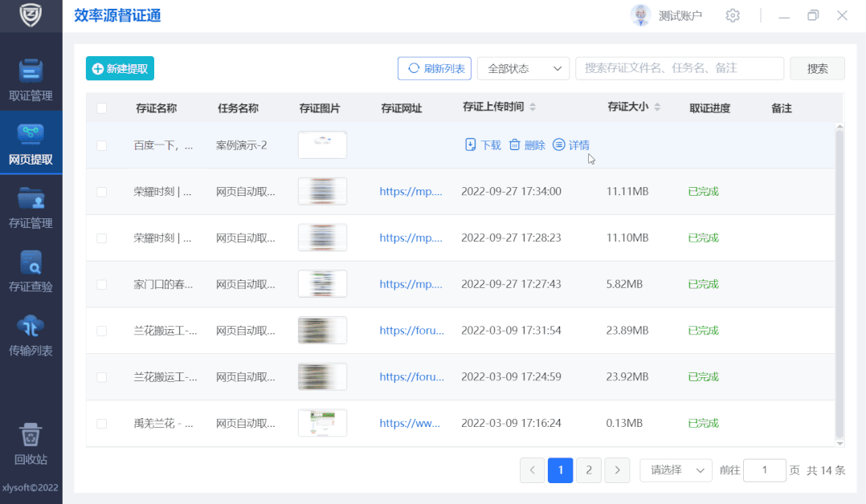
Task: Check the 17:24:59 row checkbox
Action: pyautogui.click(x=101, y=377)
